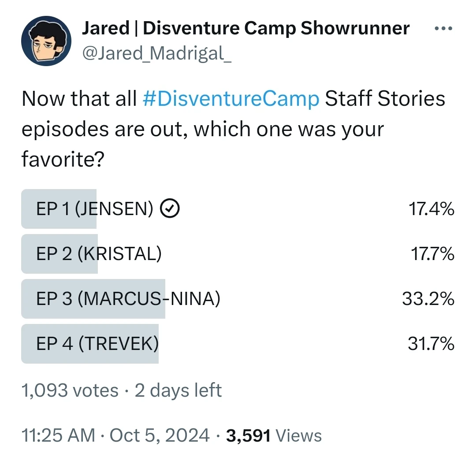The height and width of the screenshot is (465, 476).
Task: Open the three-dot more options menu
Action: (x=443, y=28)
